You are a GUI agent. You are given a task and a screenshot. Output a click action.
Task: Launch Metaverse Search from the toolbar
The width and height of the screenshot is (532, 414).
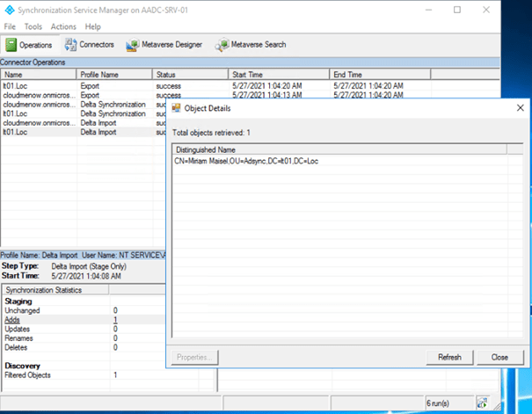click(251, 44)
